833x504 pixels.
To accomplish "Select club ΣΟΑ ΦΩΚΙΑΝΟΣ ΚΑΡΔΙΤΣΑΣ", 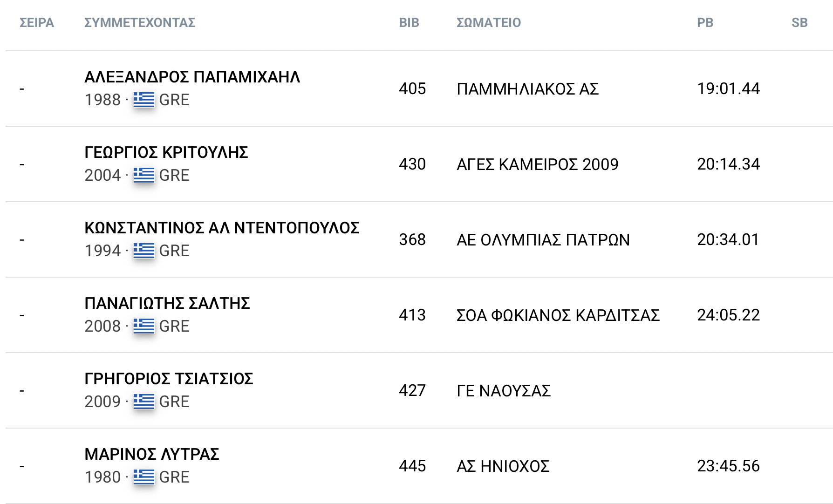I will [x=558, y=315].
